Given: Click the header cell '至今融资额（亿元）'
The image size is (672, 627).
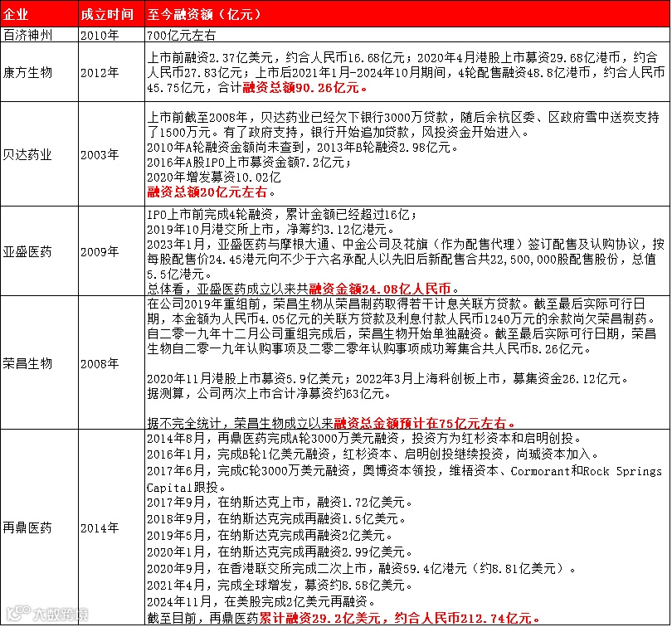Looking at the screenshot, I should tap(407, 14).
